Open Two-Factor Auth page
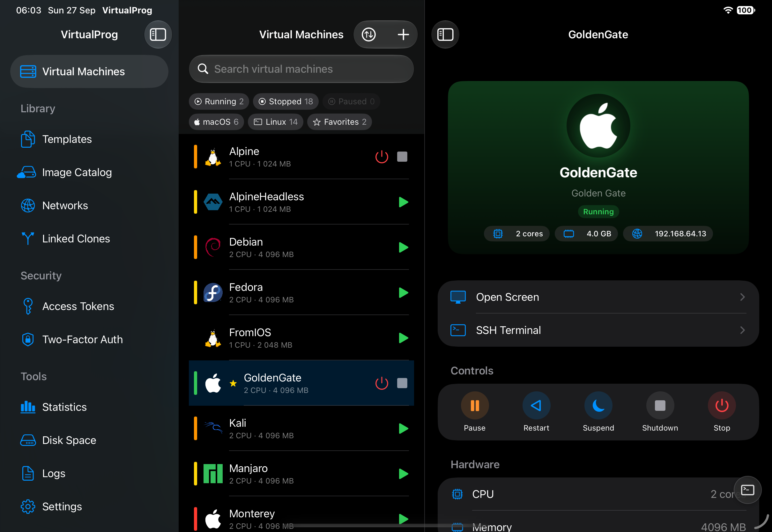The image size is (772, 532). (x=89, y=339)
